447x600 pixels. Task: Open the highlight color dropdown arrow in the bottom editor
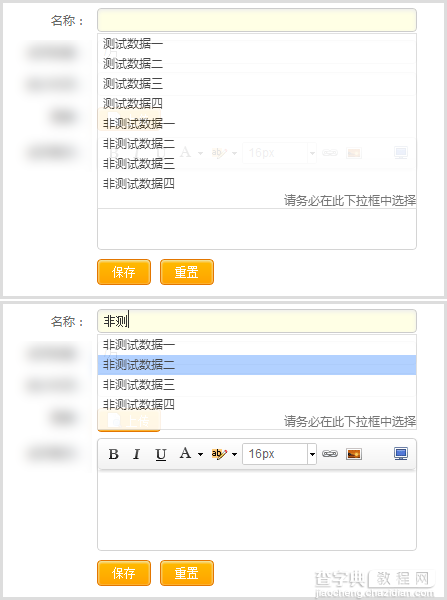[x=235, y=454]
